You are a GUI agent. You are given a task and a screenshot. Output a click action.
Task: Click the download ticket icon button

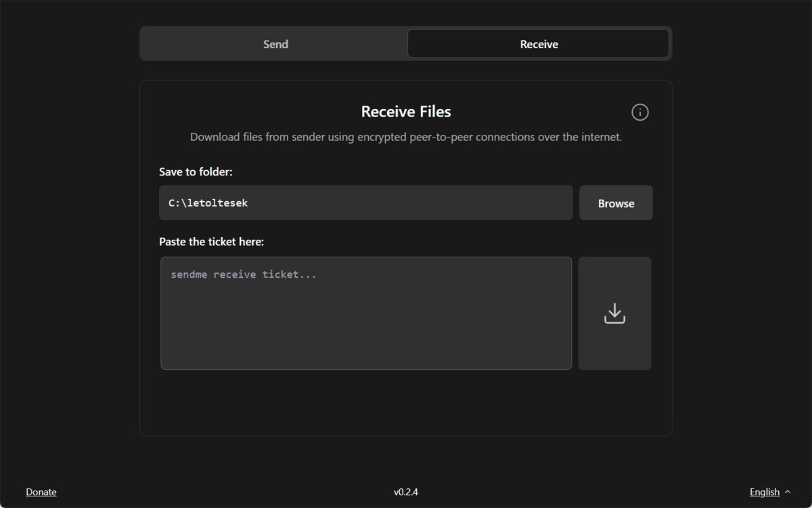pos(614,314)
